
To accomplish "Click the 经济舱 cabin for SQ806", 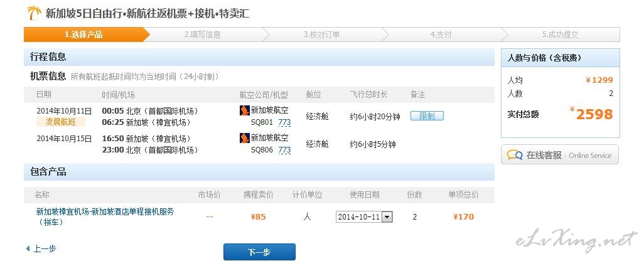I will [318, 144].
